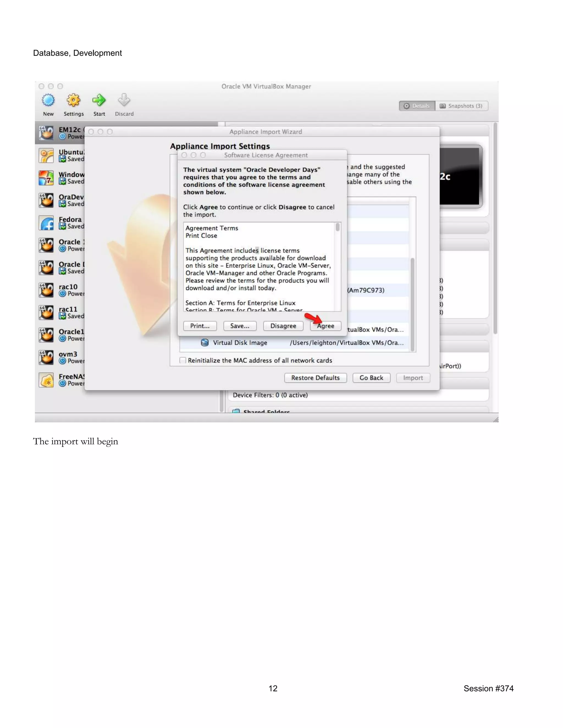This screenshot has width=563, height=728.
Task: Click the Go Back button
Action: [x=371, y=378]
